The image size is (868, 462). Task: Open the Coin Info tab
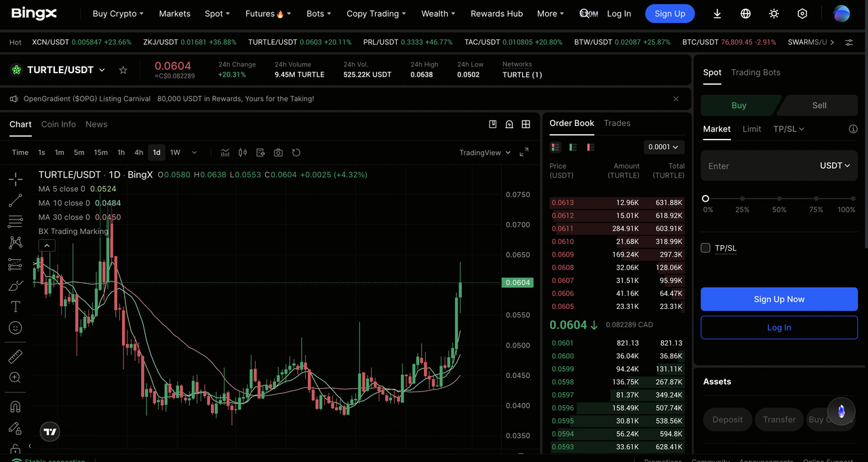coord(58,125)
